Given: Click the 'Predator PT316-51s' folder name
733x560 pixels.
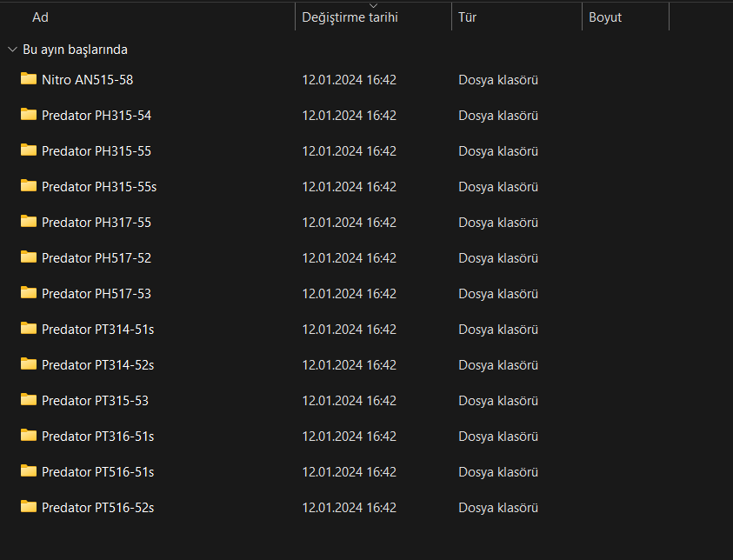Looking at the screenshot, I should (97, 437).
